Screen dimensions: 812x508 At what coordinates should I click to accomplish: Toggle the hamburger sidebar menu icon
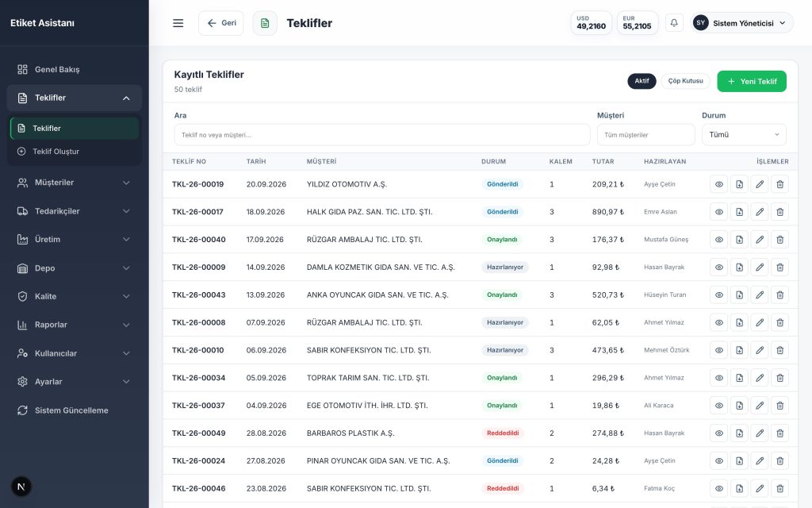(178, 23)
